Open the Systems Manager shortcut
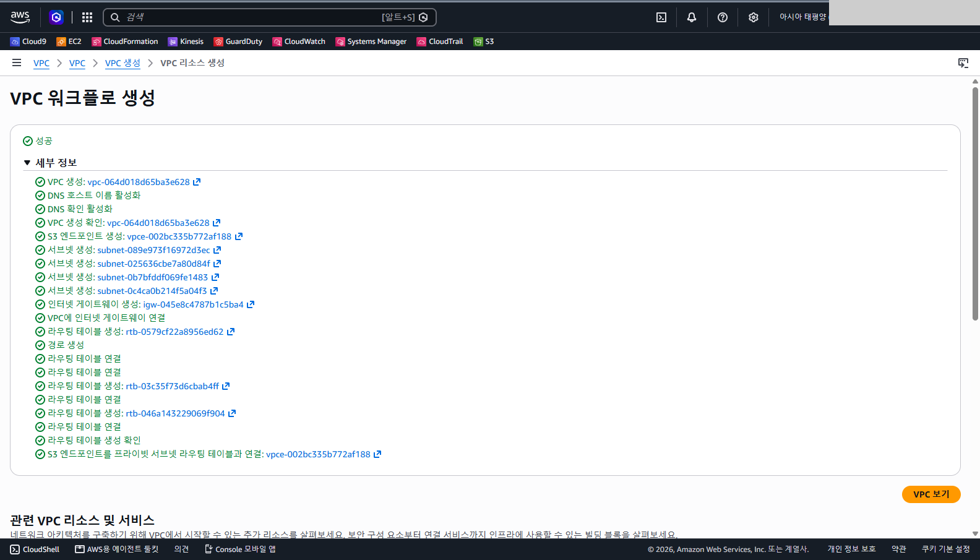 tap(371, 41)
